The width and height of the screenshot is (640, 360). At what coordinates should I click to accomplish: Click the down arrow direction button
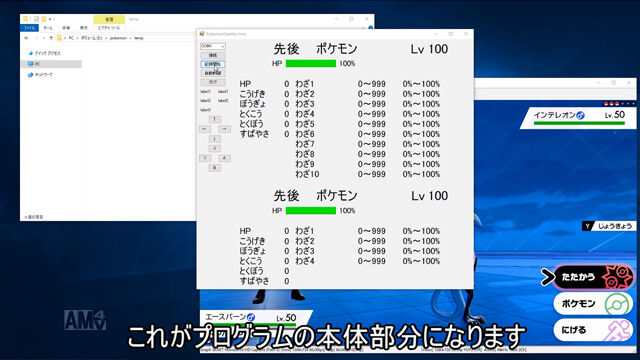215,139
